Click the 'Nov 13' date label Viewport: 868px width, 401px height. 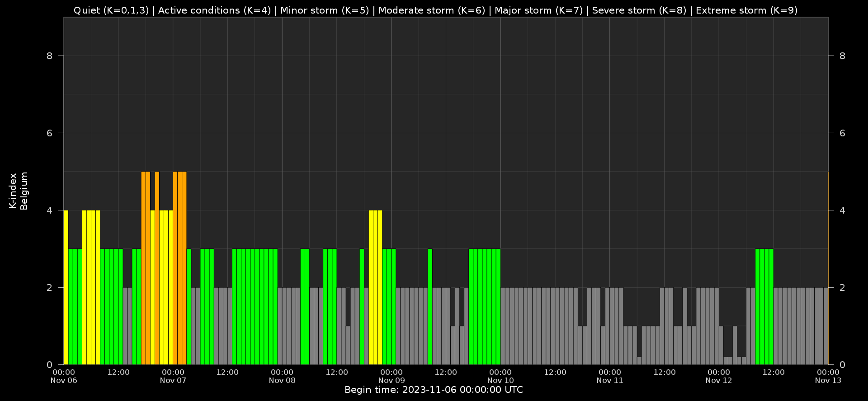[x=828, y=380]
